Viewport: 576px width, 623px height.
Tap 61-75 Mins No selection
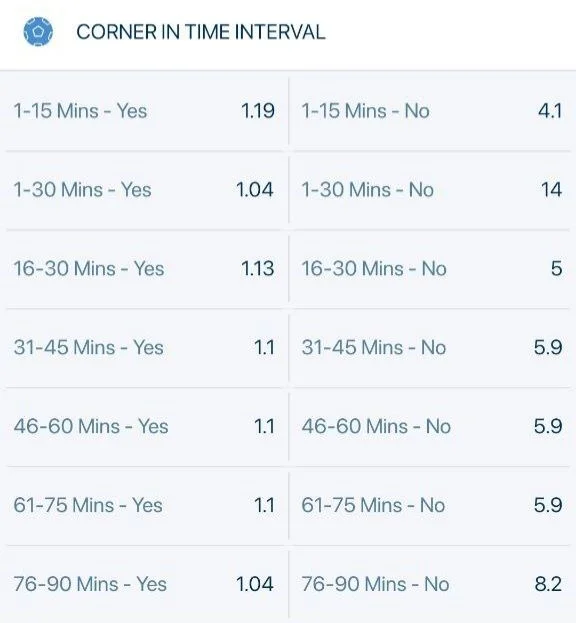[432, 505]
